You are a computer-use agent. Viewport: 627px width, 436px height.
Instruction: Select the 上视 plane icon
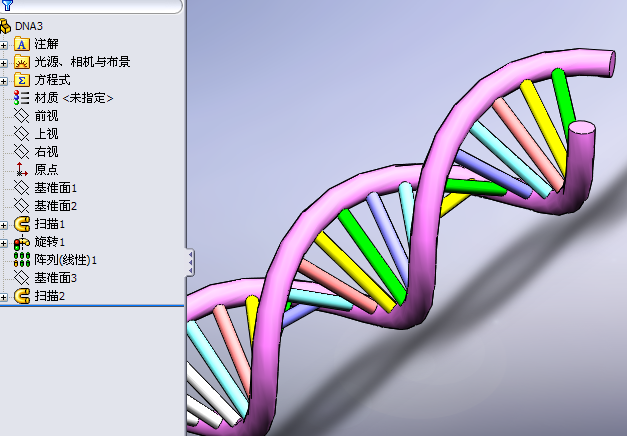point(22,134)
